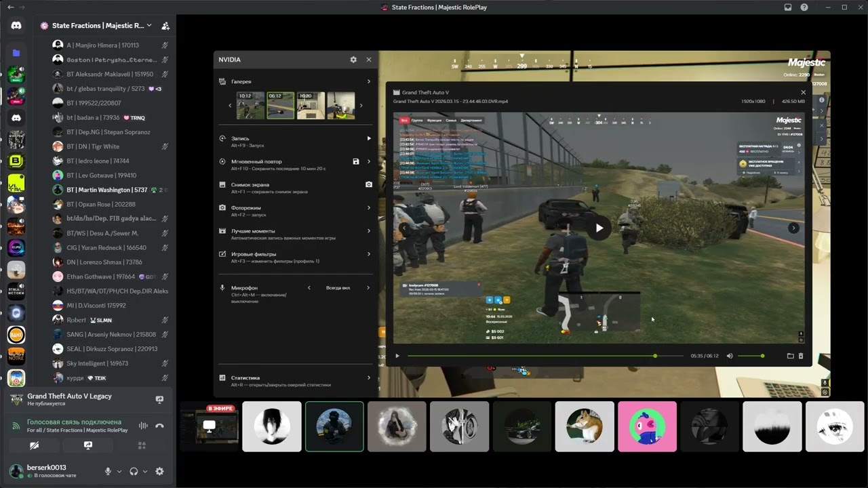Viewport: 868px width, 488px height.
Task: Click play button in video control bar
Action: (x=397, y=356)
